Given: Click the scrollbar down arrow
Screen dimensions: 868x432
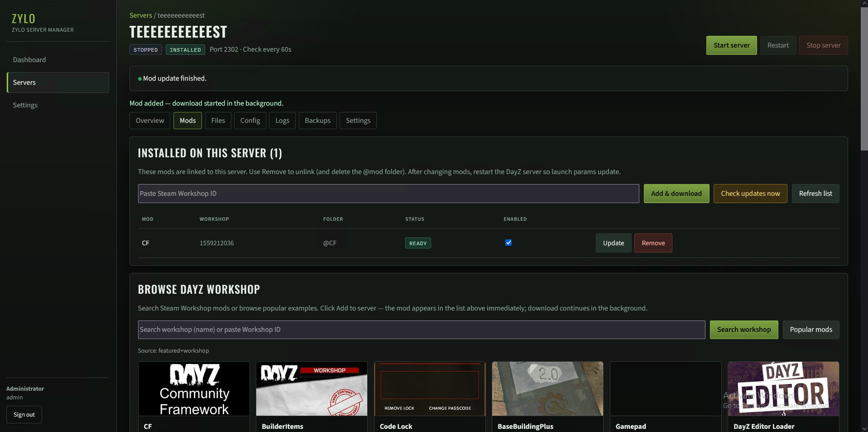Looking at the screenshot, I should (x=864, y=428).
